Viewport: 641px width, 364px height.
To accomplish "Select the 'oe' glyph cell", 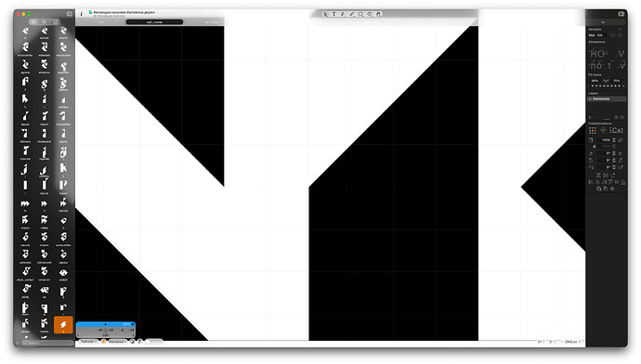I will (45, 291).
